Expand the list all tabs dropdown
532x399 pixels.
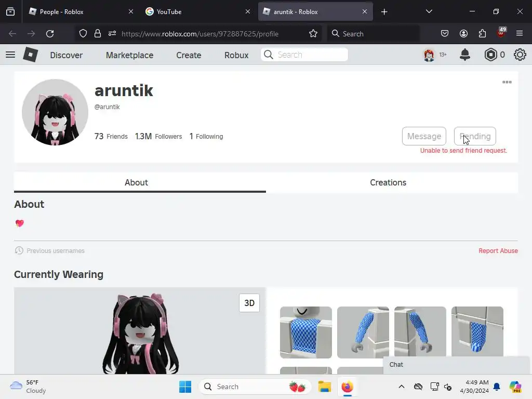[x=429, y=11]
